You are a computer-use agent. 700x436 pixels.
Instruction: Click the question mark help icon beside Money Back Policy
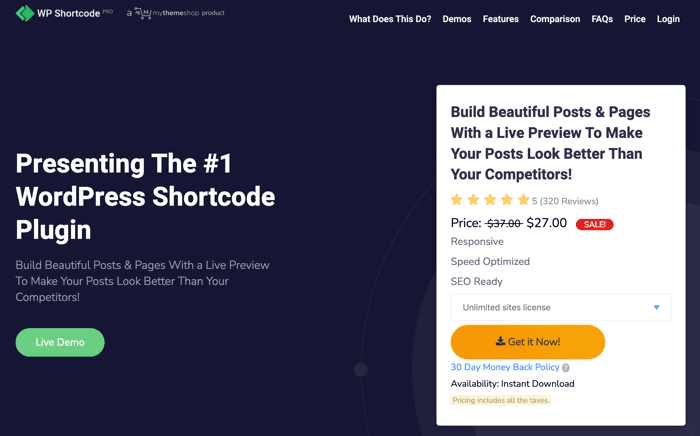click(x=566, y=368)
